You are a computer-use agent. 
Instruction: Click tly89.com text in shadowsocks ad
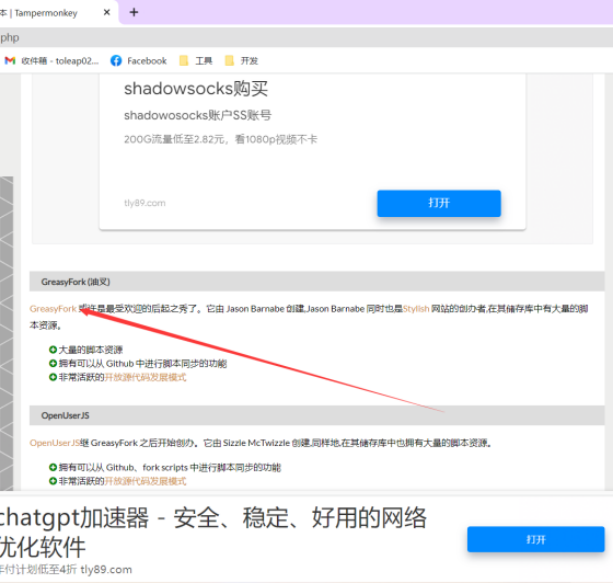tap(144, 203)
